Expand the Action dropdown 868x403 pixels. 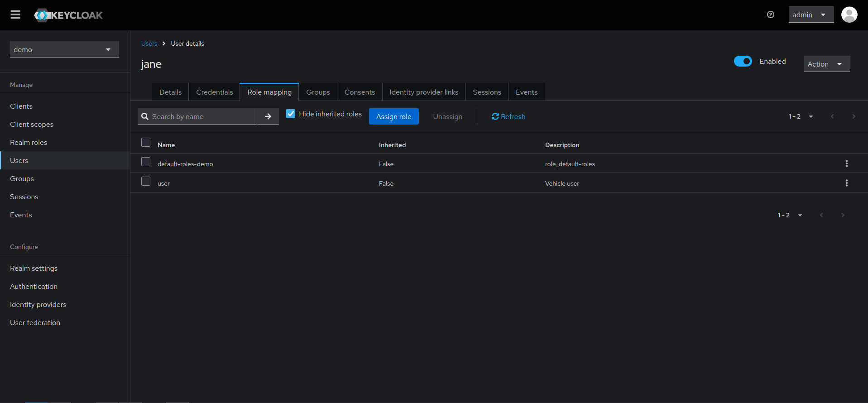(827, 64)
